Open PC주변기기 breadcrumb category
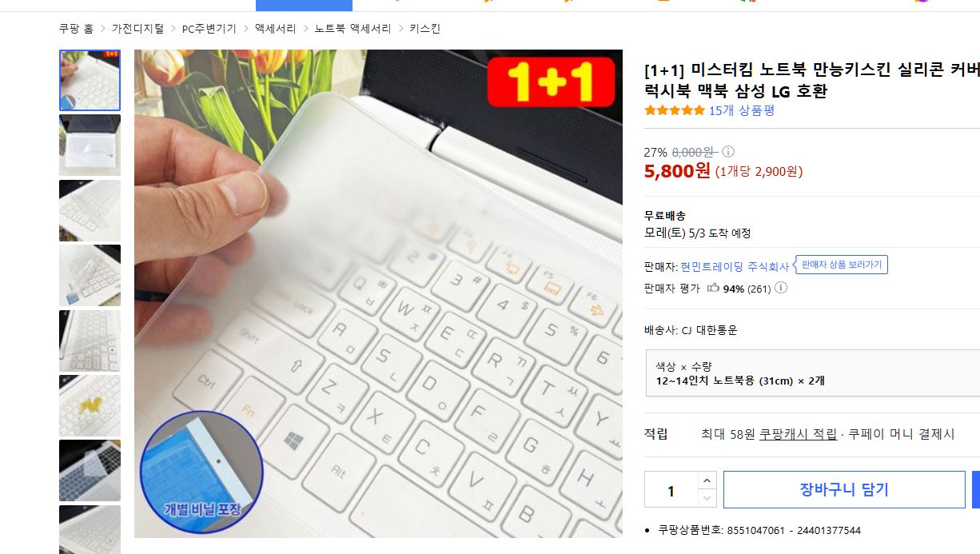The image size is (980, 554). pyautogui.click(x=209, y=29)
